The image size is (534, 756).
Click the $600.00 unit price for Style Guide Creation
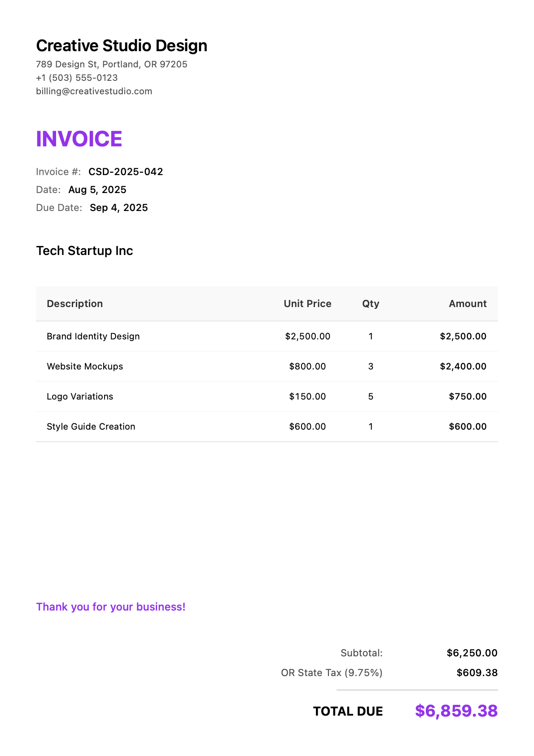click(x=308, y=426)
